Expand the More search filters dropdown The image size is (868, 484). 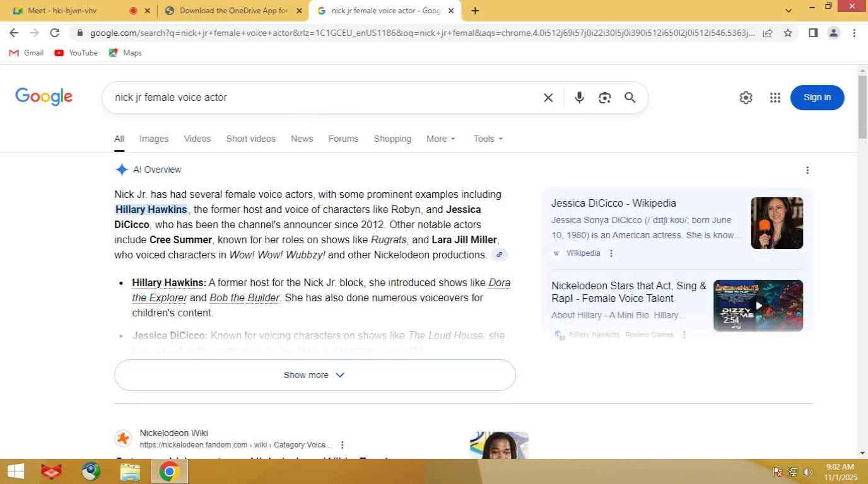[440, 139]
